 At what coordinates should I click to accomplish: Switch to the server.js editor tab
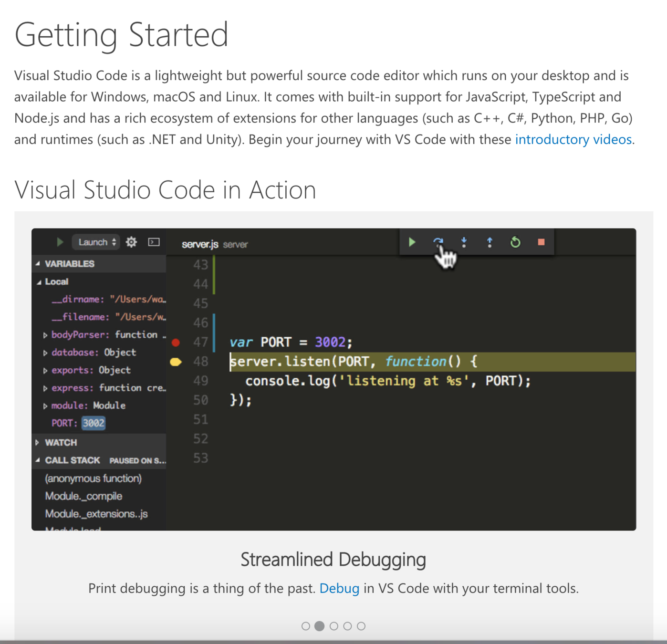coord(215,244)
